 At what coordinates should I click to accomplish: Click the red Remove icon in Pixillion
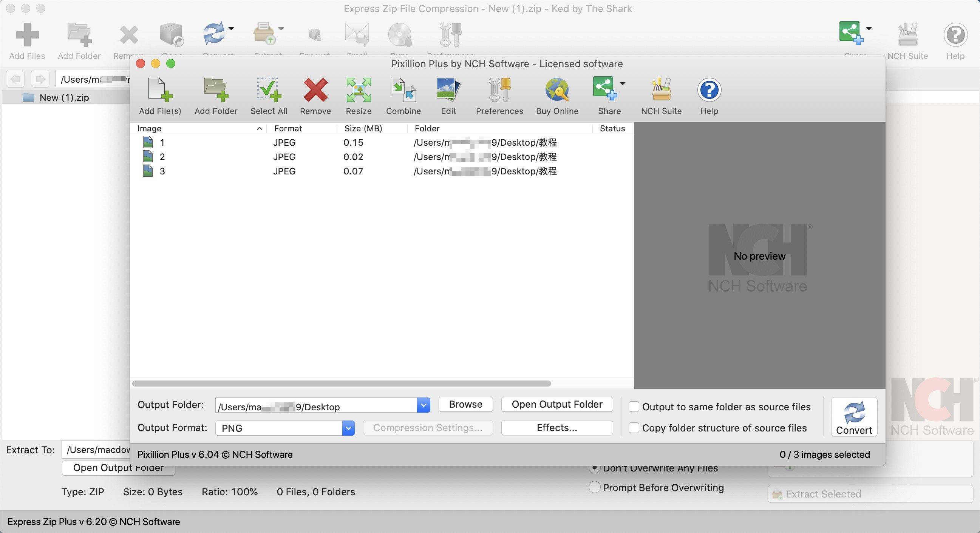315,90
